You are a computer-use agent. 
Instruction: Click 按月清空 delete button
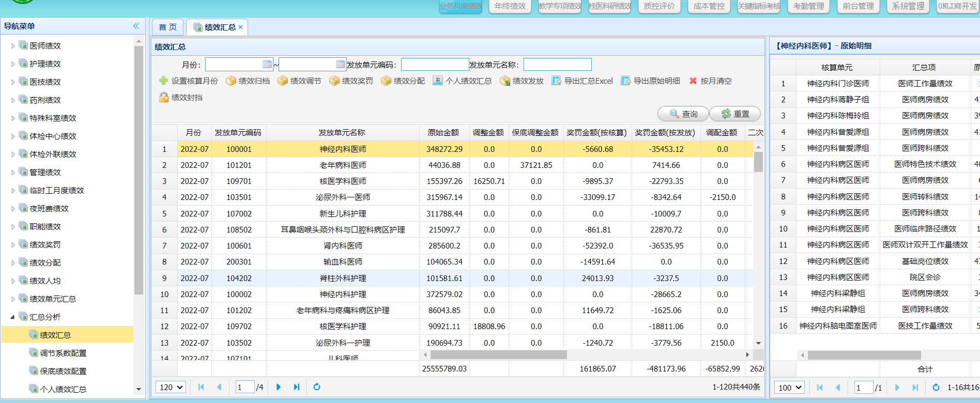click(710, 81)
